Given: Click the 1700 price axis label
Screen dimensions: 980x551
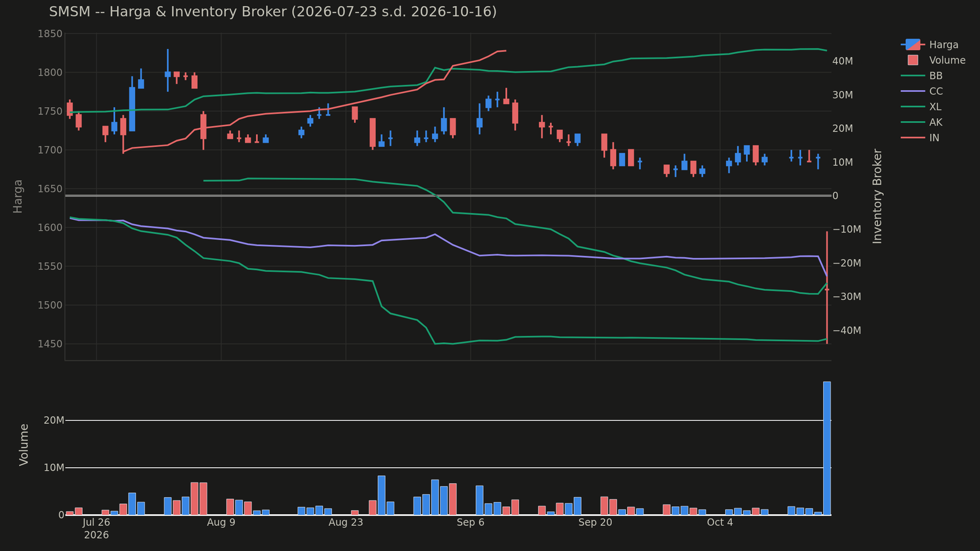Looking at the screenshot, I should (50, 150).
